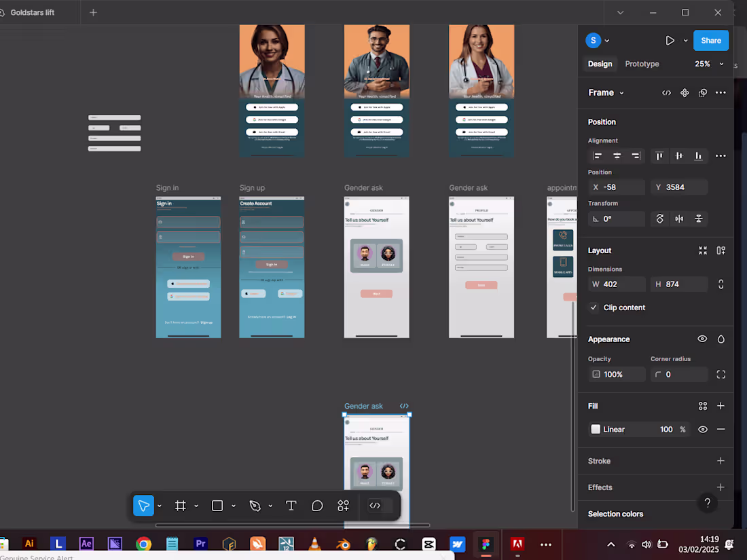
Task: Toggle fill visibility eye icon
Action: click(703, 429)
